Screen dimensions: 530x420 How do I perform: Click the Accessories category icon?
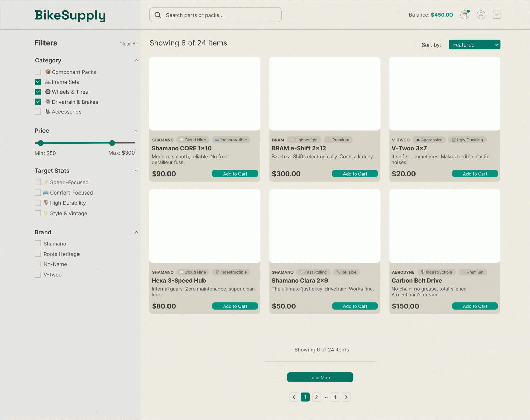click(48, 111)
